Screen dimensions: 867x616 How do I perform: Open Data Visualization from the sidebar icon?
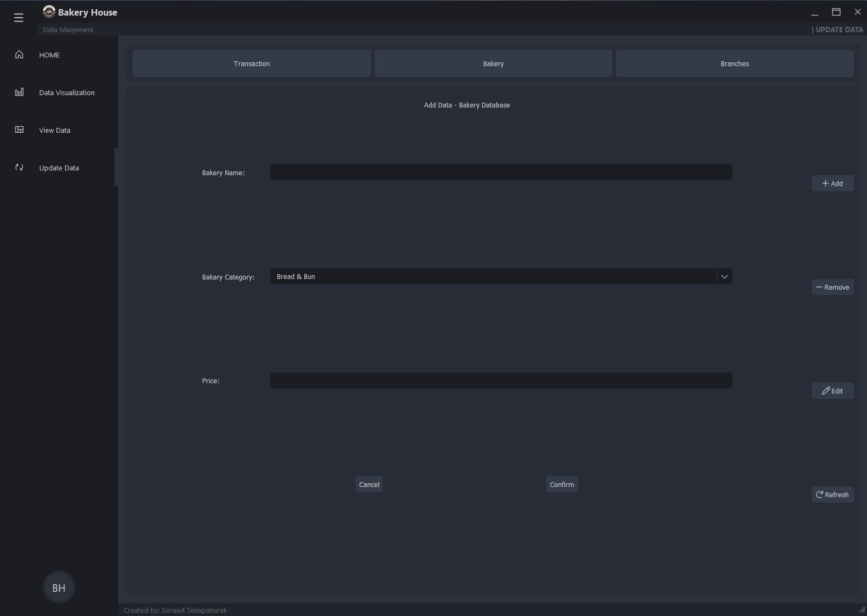coord(19,92)
